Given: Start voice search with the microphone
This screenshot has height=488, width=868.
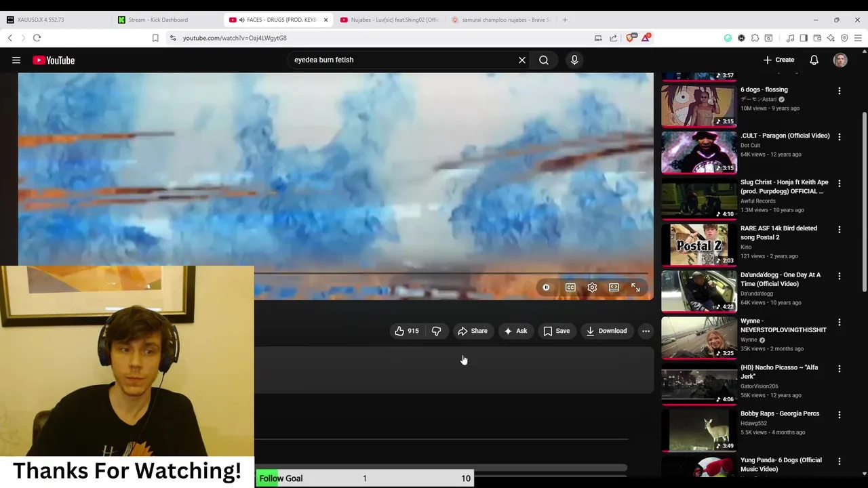Looking at the screenshot, I should [574, 60].
